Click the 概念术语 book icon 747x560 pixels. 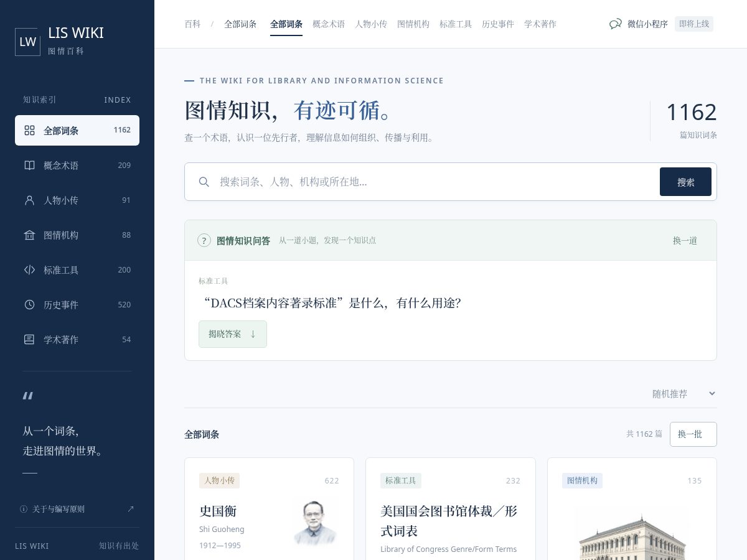(29, 166)
